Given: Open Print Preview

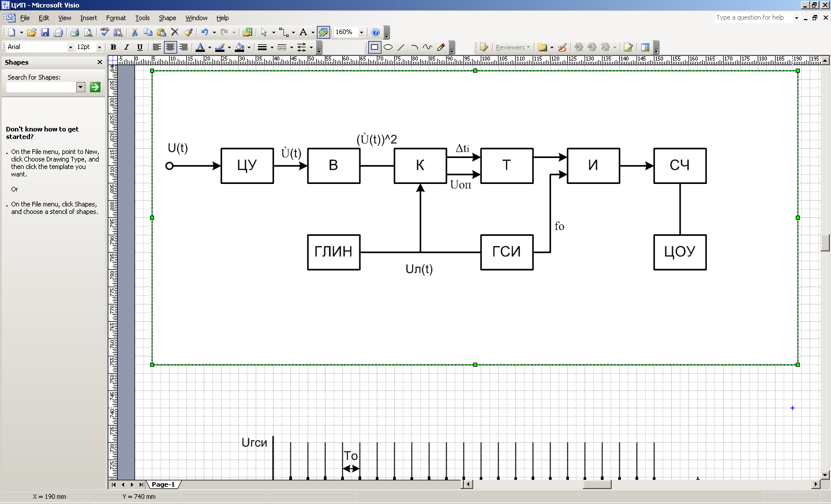Looking at the screenshot, I should [88, 32].
